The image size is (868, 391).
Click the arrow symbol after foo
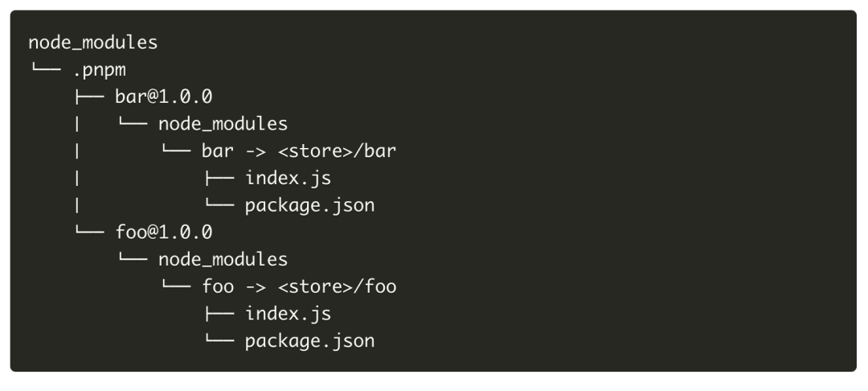click(x=256, y=287)
